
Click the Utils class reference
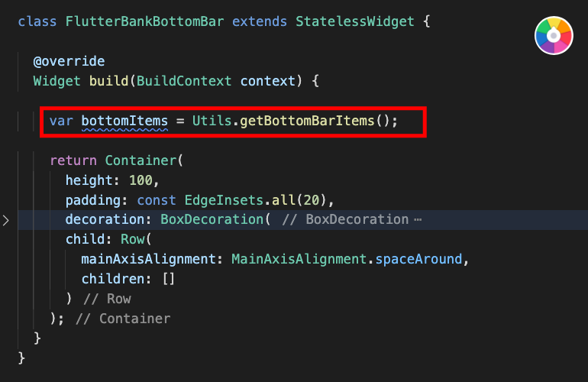click(x=212, y=121)
